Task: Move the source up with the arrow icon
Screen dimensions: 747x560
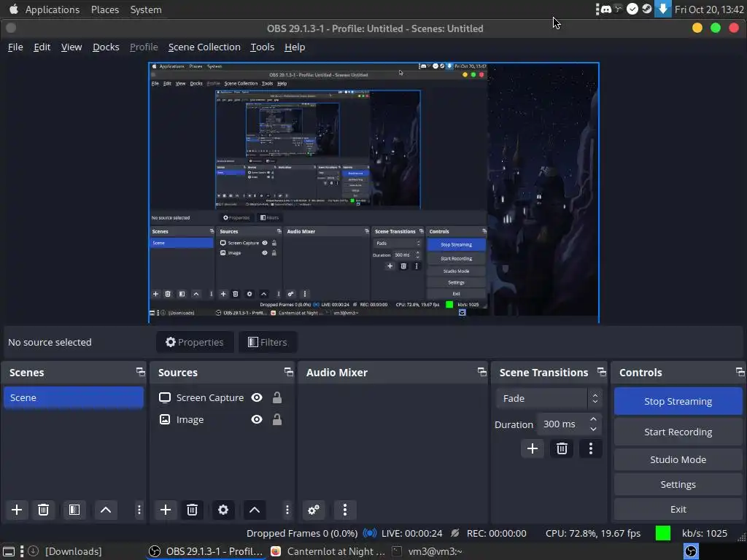Action: 255,510
